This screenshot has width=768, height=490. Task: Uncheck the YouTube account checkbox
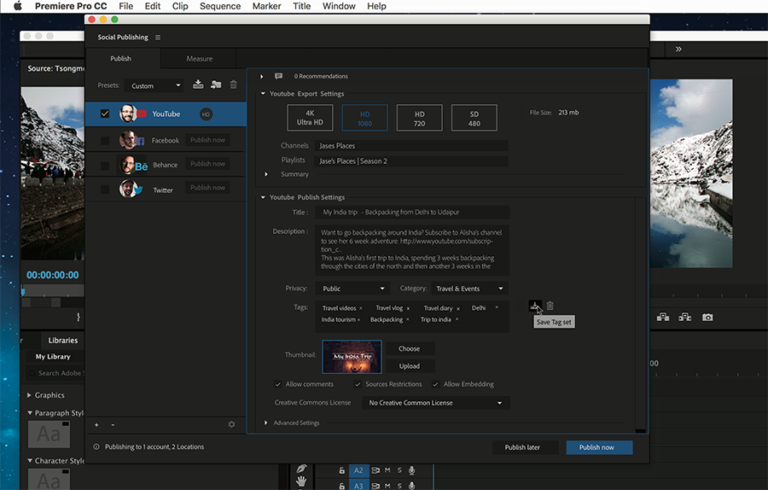pos(105,114)
